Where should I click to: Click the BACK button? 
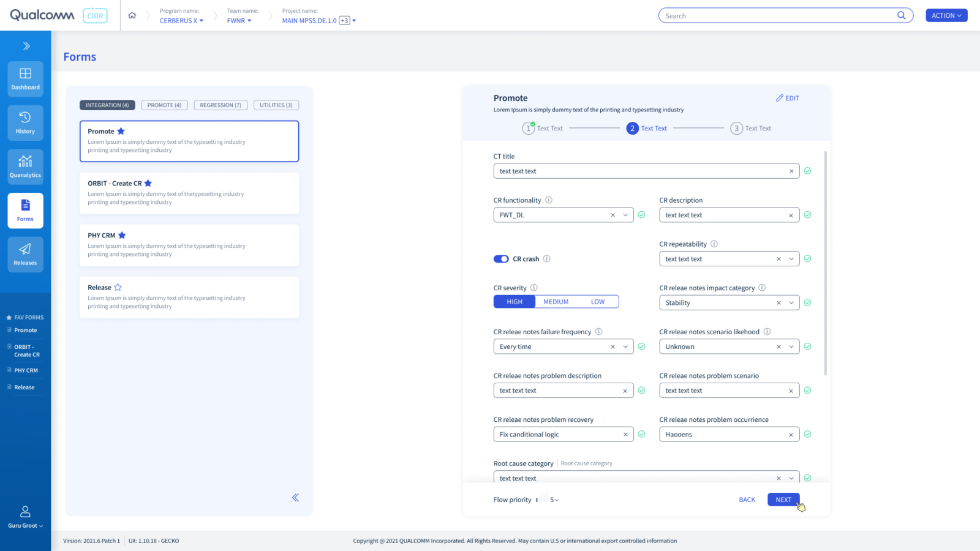(x=747, y=500)
